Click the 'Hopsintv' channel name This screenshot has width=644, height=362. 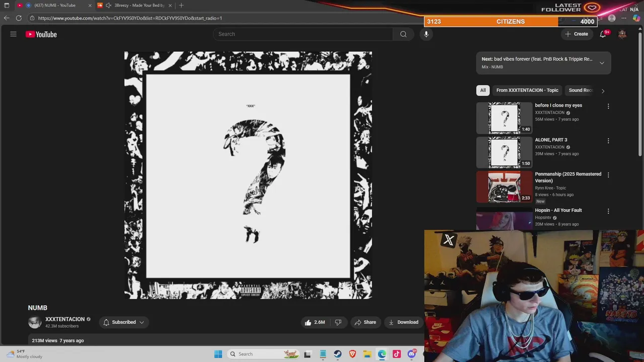tap(543, 218)
